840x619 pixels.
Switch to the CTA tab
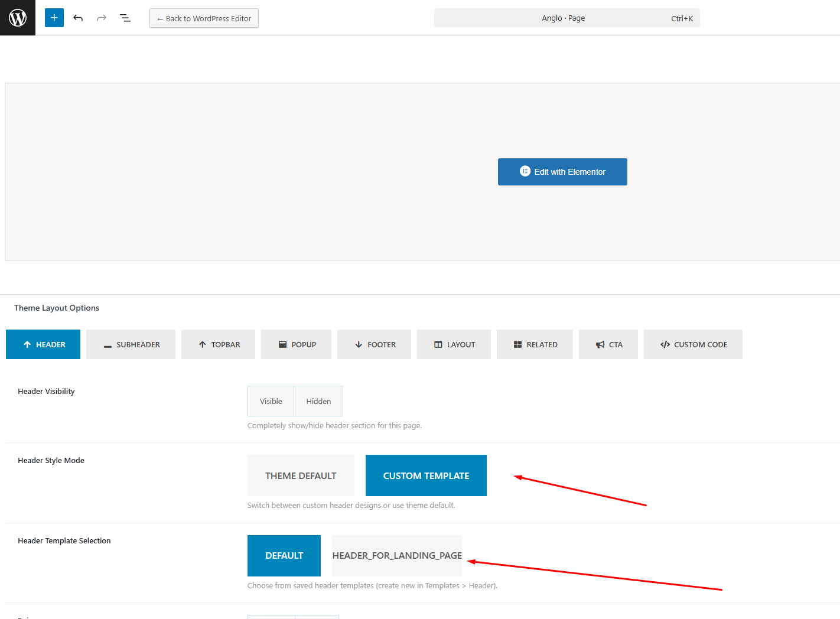point(608,344)
